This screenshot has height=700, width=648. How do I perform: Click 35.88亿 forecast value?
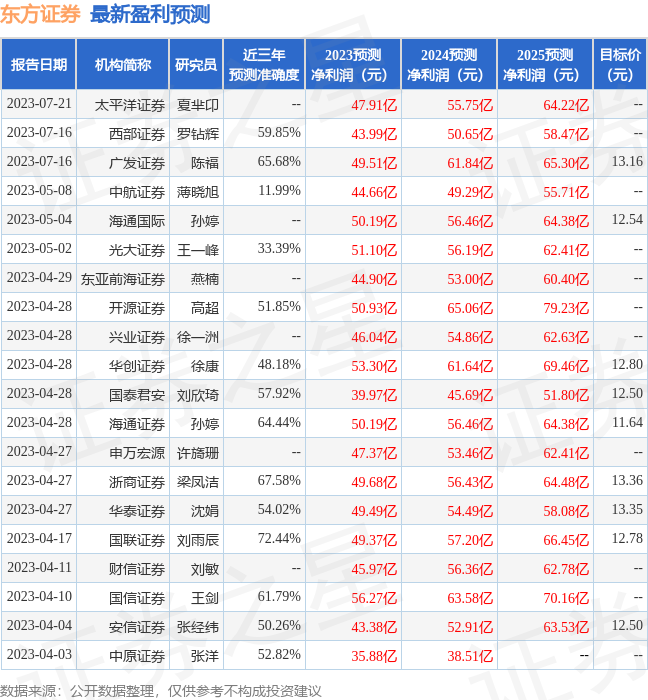click(374, 657)
